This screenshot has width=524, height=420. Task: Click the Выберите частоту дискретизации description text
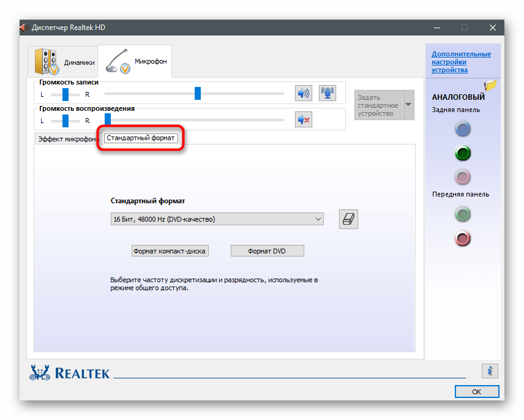click(214, 284)
